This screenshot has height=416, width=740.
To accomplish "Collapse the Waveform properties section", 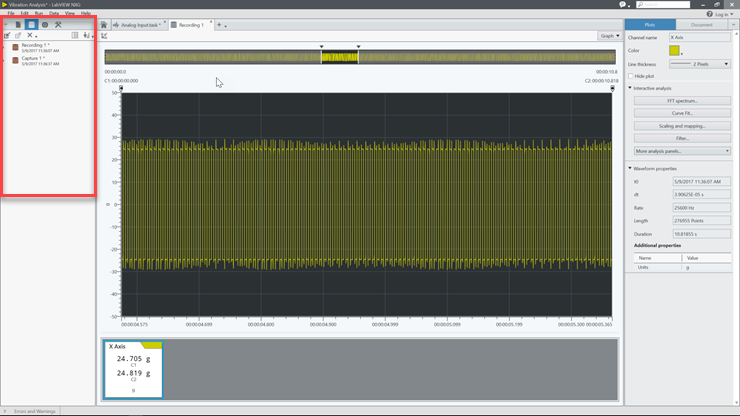I will pyautogui.click(x=631, y=168).
